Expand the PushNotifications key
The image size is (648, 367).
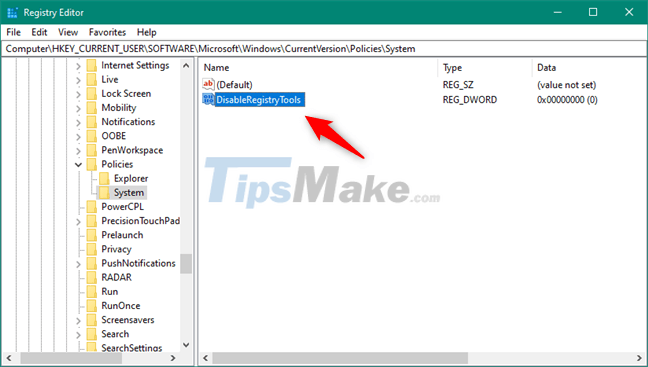click(79, 264)
